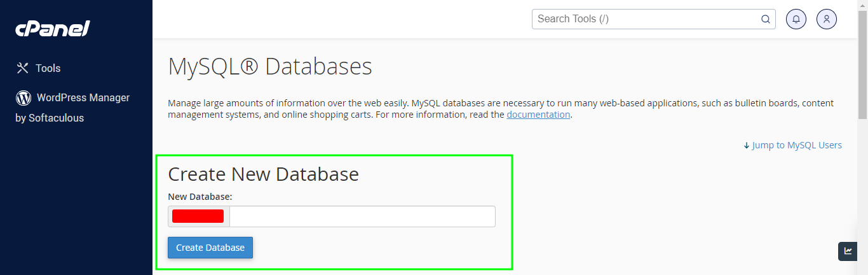Click the search magnifier icon
The height and width of the screenshot is (275, 868).
click(766, 19)
